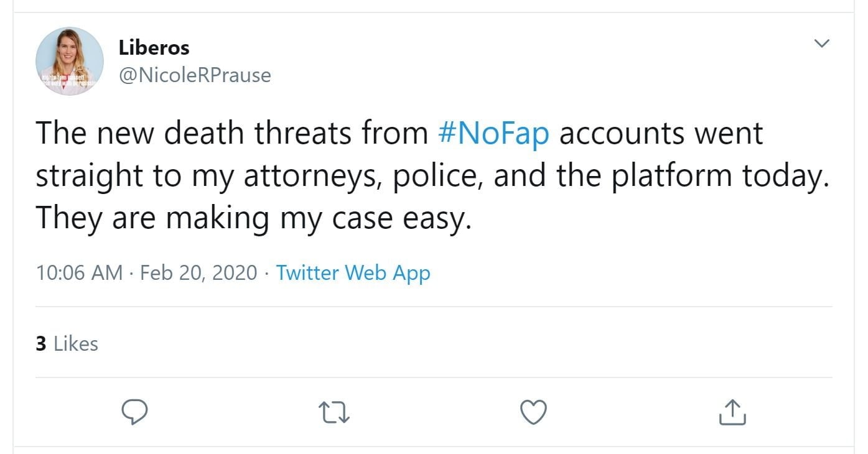The width and height of the screenshot is (868, 454).
Task: Click the sentence 'They are making my case easy.'
Action: point(253,218)
